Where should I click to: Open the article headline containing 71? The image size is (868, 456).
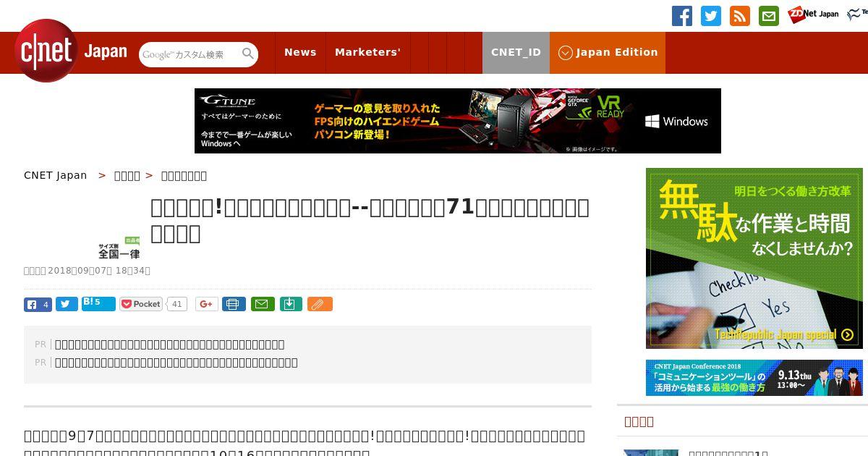point(370,220)
